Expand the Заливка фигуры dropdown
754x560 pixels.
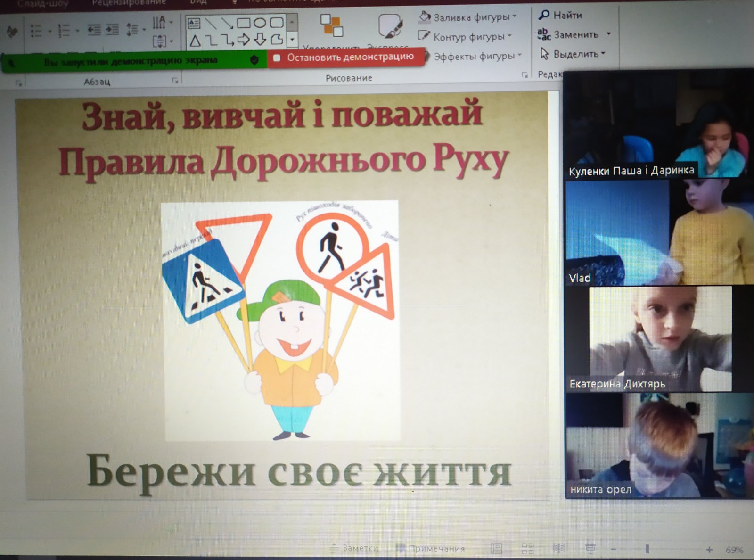(515, 16)
